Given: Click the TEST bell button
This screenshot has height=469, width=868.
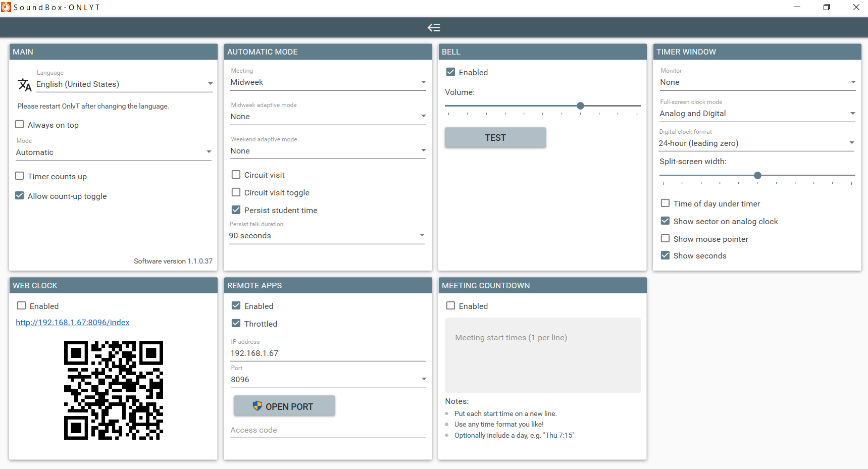Looking at the screenshot, I should tap(495, 137).
